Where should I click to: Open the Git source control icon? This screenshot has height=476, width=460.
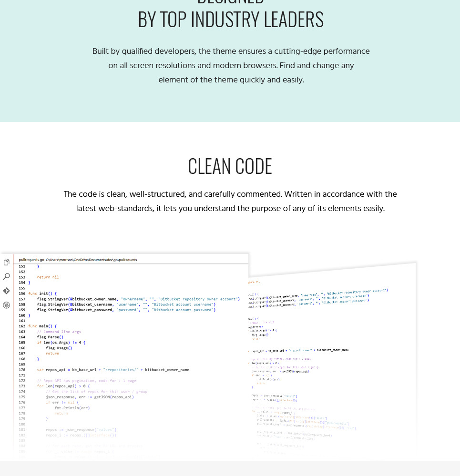(x=6, y=291)
